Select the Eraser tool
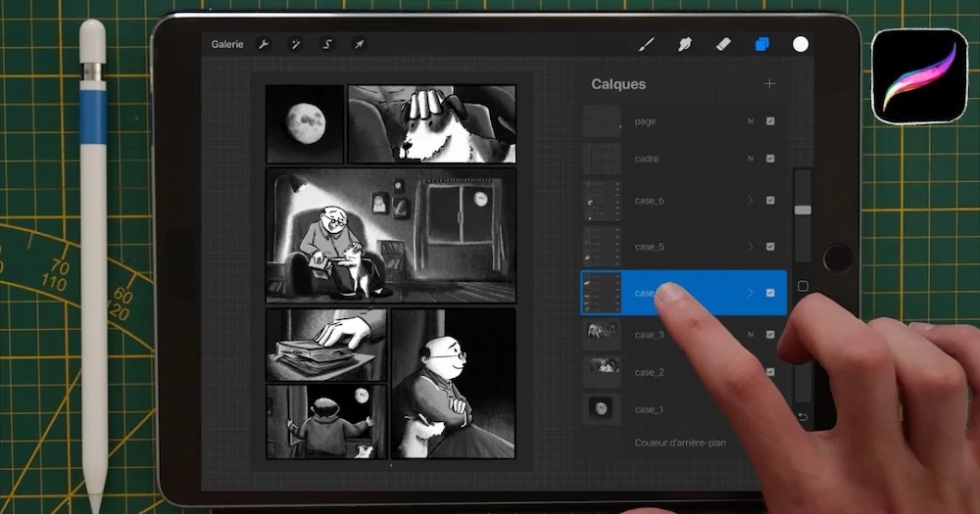 coord(723,44)
